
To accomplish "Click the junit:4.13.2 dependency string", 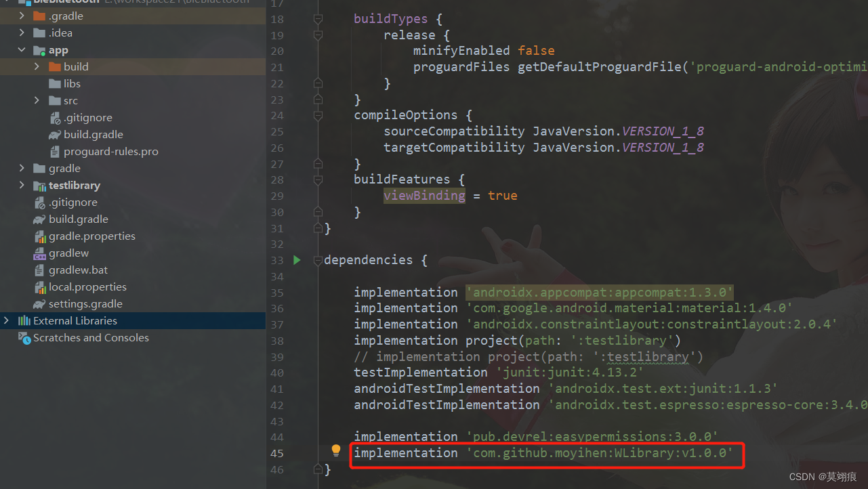I will pos(570,373).
